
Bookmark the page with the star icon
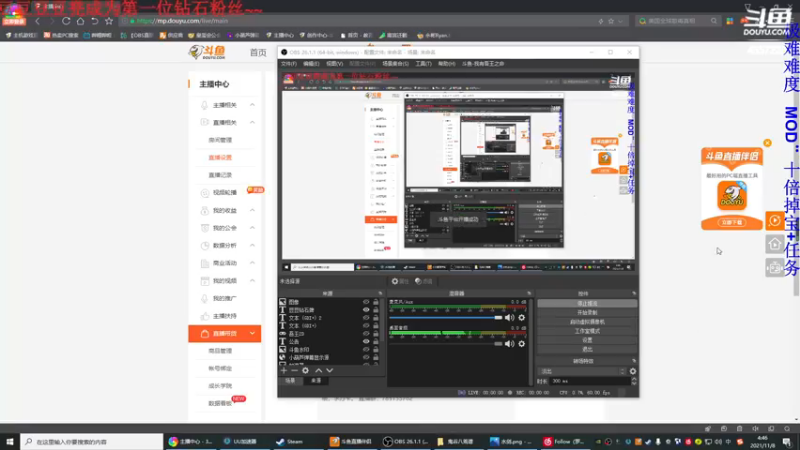point(109,21)
